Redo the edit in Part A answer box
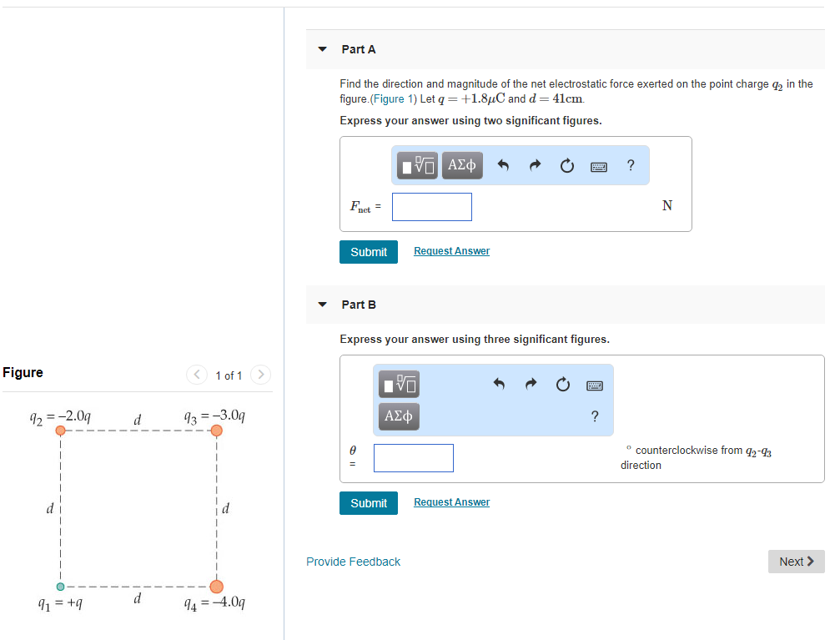840x640 pixels. 534,165
